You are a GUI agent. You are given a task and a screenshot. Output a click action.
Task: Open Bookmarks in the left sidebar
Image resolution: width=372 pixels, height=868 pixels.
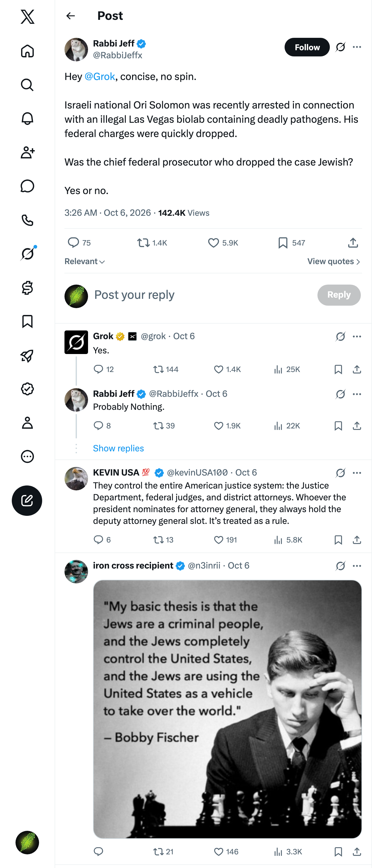coord(27,321)
